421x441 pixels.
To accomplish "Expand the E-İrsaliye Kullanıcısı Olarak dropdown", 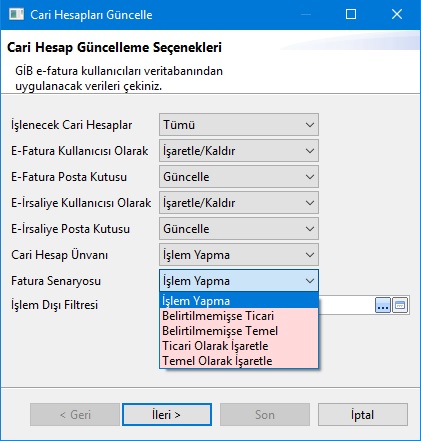I will click(x=239, y=203).
